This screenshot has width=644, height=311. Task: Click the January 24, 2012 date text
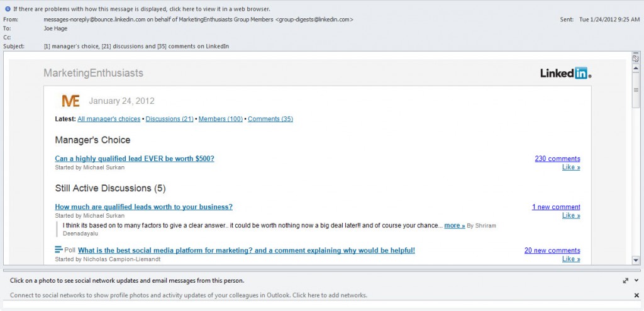[121, 101]
